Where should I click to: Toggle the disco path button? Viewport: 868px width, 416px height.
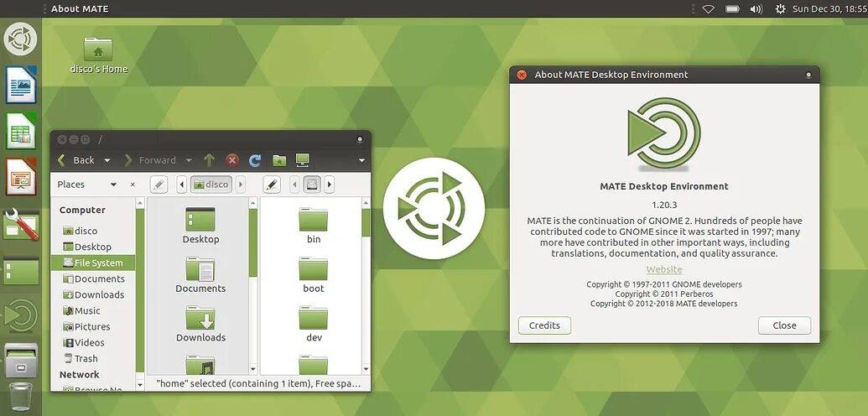(211, 185)
